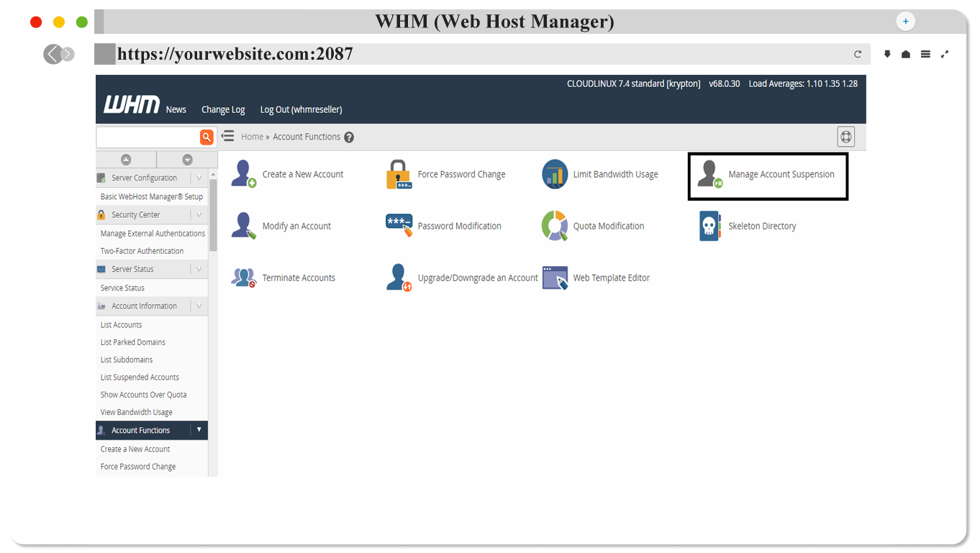Open List Subdomains sidebar link
Screen dimensions: 980x553
pos(127,360)
